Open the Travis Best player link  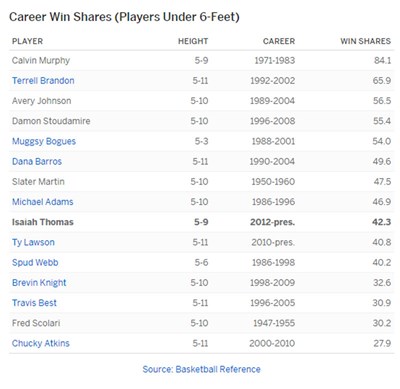pos(34,303)
